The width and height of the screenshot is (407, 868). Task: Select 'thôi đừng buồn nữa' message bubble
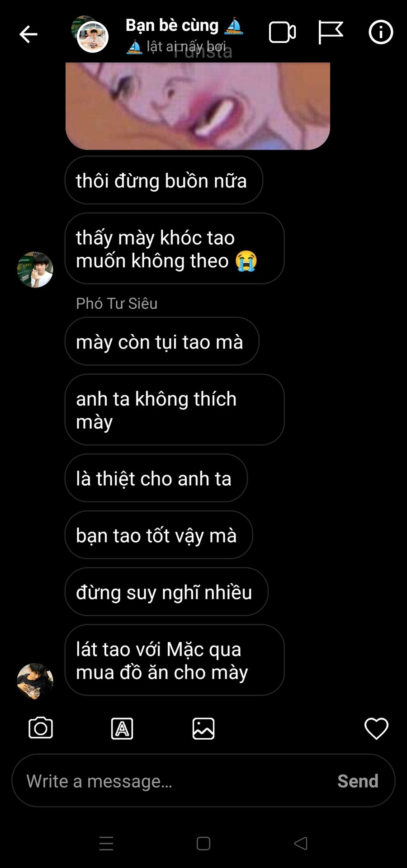pyautogui.click(x=164, y=180)
